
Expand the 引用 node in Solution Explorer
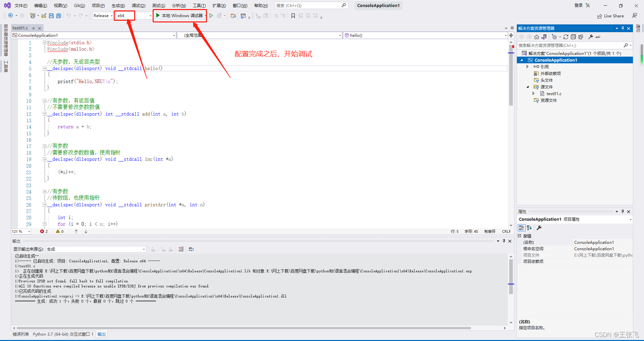tap(528, 67)
